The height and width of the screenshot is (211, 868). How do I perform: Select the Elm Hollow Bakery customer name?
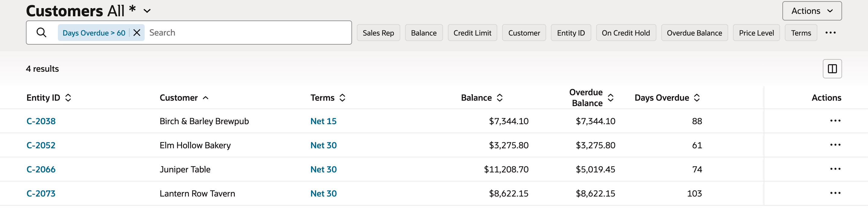pos(195,145)
